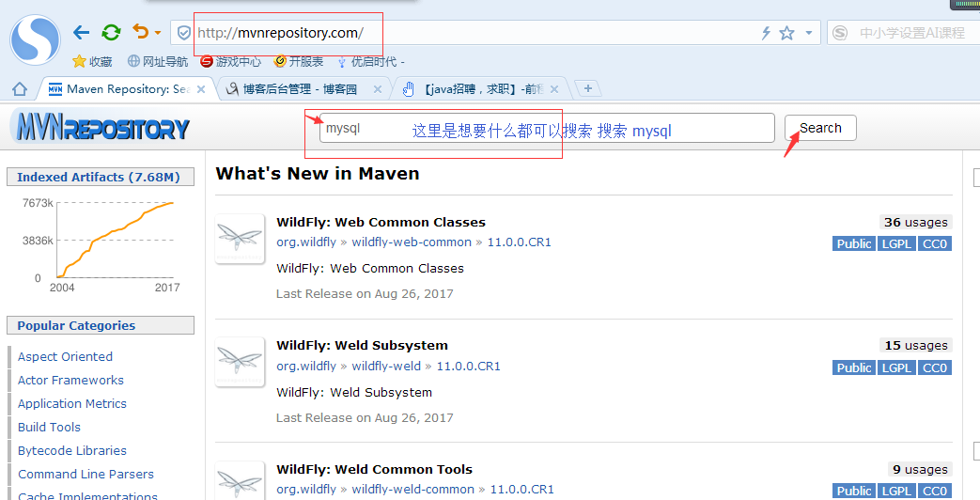Screen dimensions: 980x500
Task: Click 15 usages badge
Action: pos(915,346)
